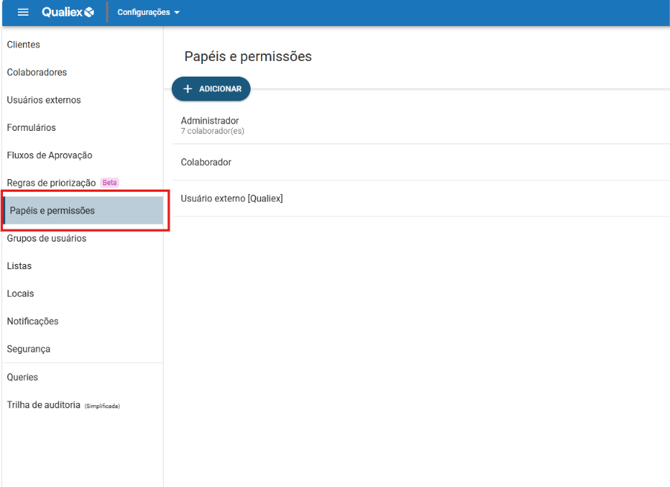Open Notificações settings
This screenshot has width=670, height=487.
coord(33,321)
